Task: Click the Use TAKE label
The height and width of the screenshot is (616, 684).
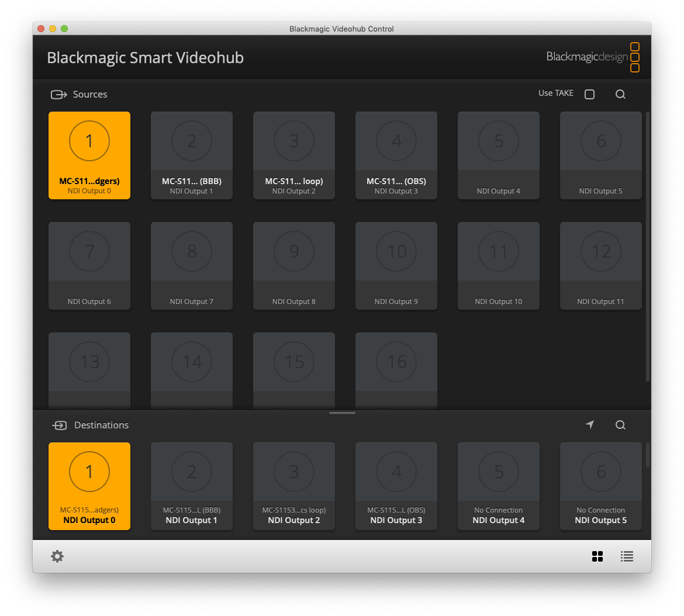Action: click(x=556, y=93)
